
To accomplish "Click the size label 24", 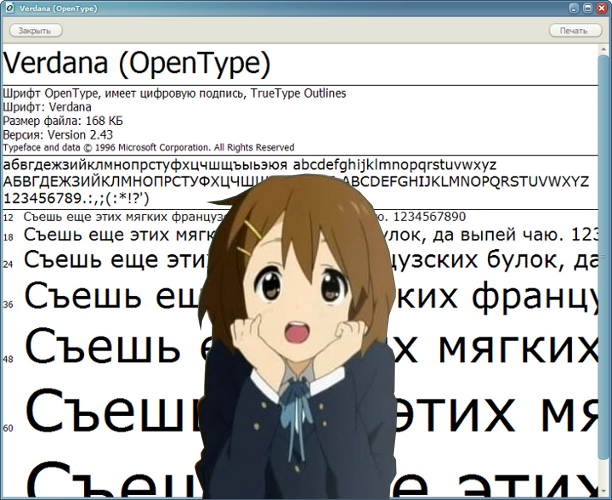I will (x=8, y=265).
